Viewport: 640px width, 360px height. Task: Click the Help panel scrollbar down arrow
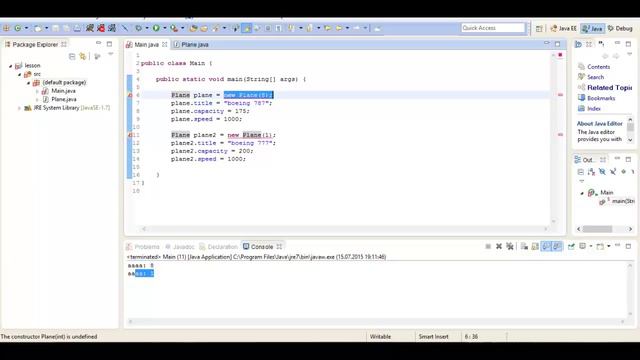pyautogui.click(x=630, y=140)
